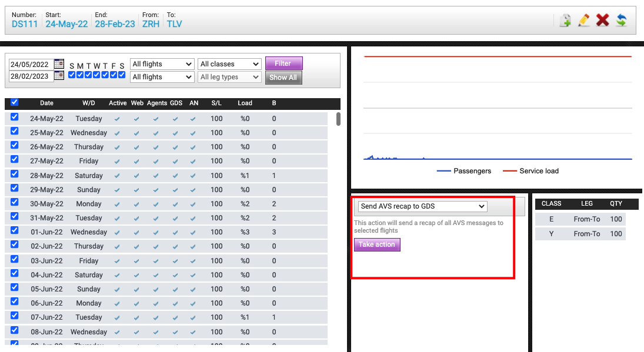Uncheck the 24-May-22 flight row checkbox
The width and height of the screenshot is (644, 352).
point(14,116)
